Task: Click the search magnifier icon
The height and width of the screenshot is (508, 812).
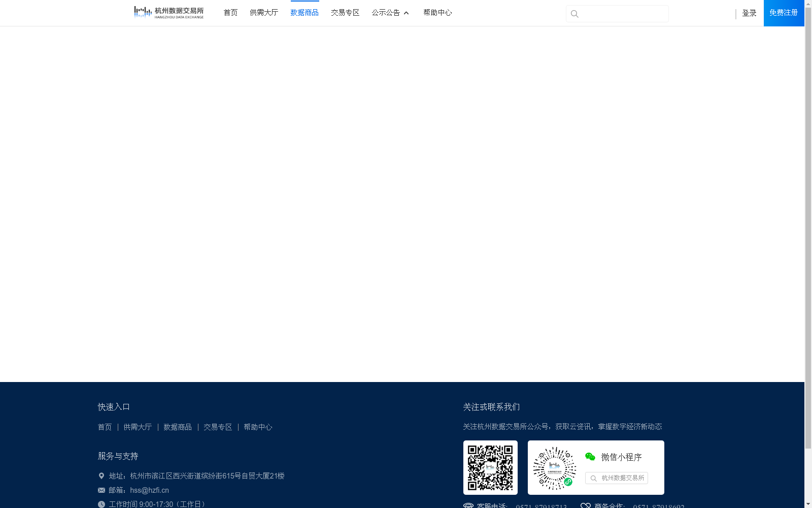Action: [574, 14]
